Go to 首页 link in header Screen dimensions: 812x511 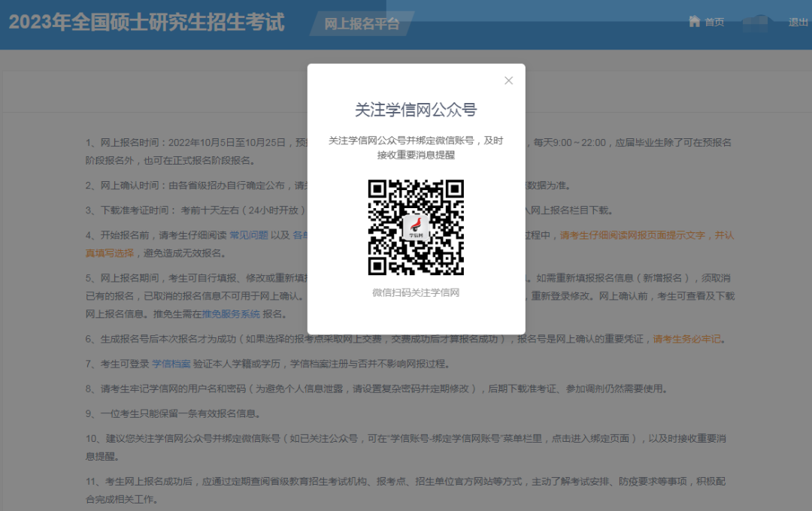click(714, 22)
